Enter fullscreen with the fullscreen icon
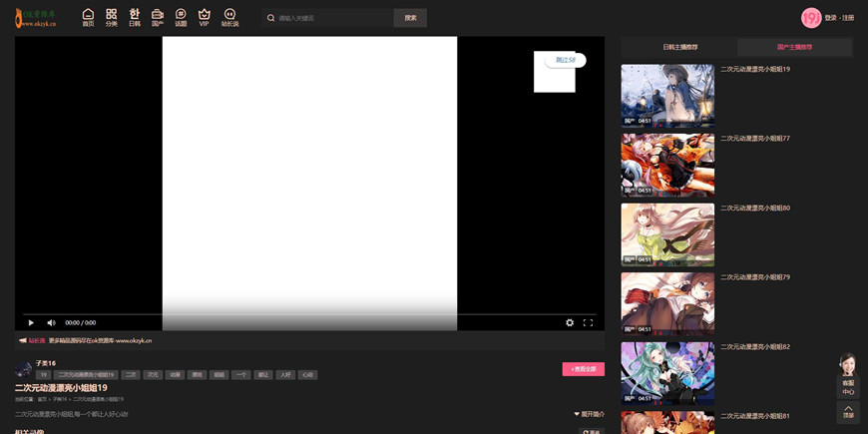Screen dimensions: 868x434 tap(588, 322)
